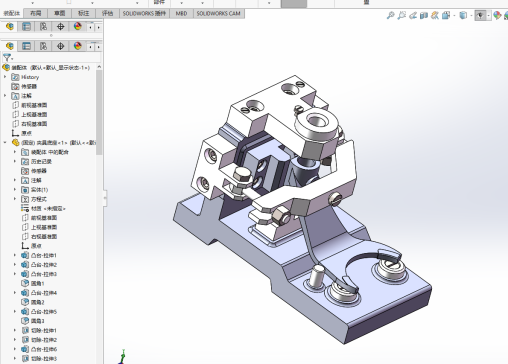The width and height of the screenshot is (508, 364).
Task: Select FeatureManager tree tab in lower pane
Action: (10, 46)
